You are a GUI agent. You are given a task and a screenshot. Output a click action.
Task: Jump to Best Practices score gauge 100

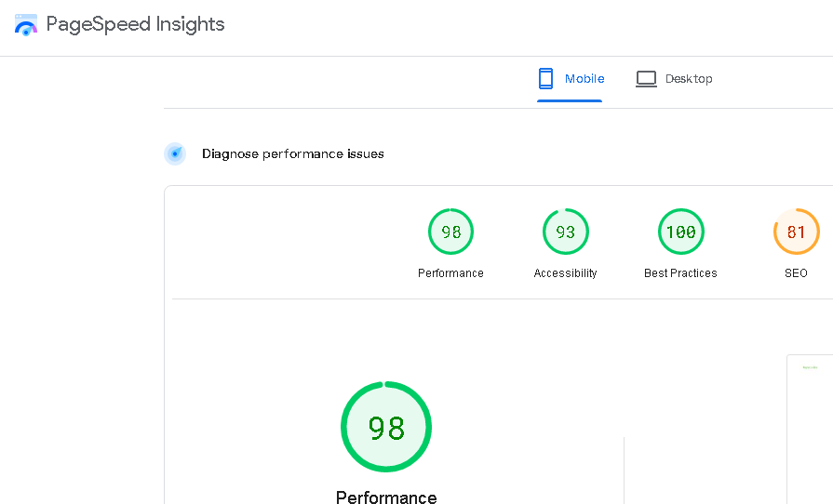click(681, 232)
